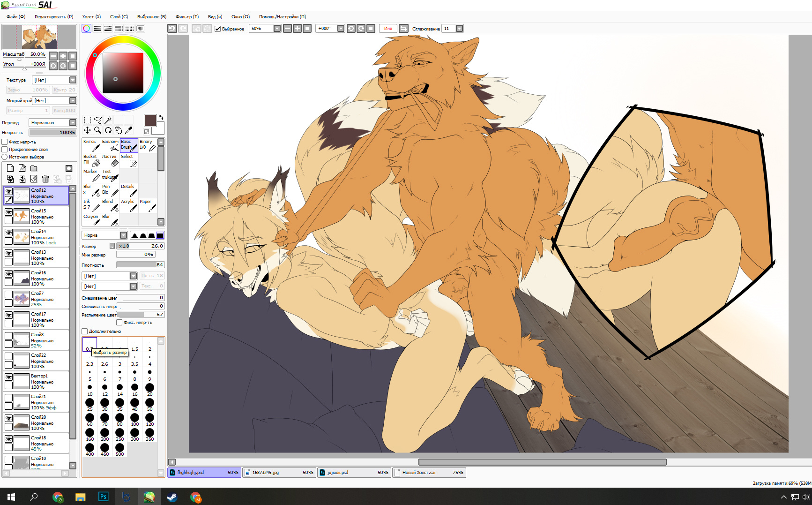Open the Сглаживание stabilizer dropdown
The width and height of the screenshot is (812, 505).
pos(459,29)
